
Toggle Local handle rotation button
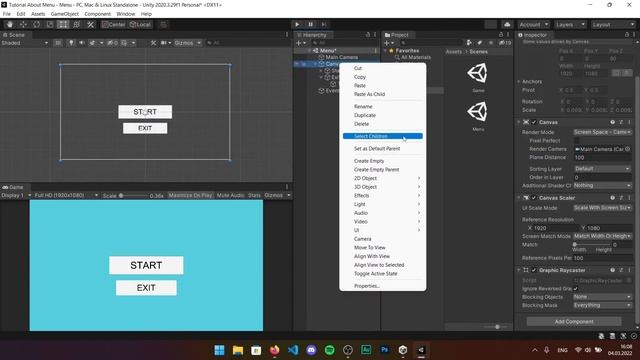pos(140,24)
